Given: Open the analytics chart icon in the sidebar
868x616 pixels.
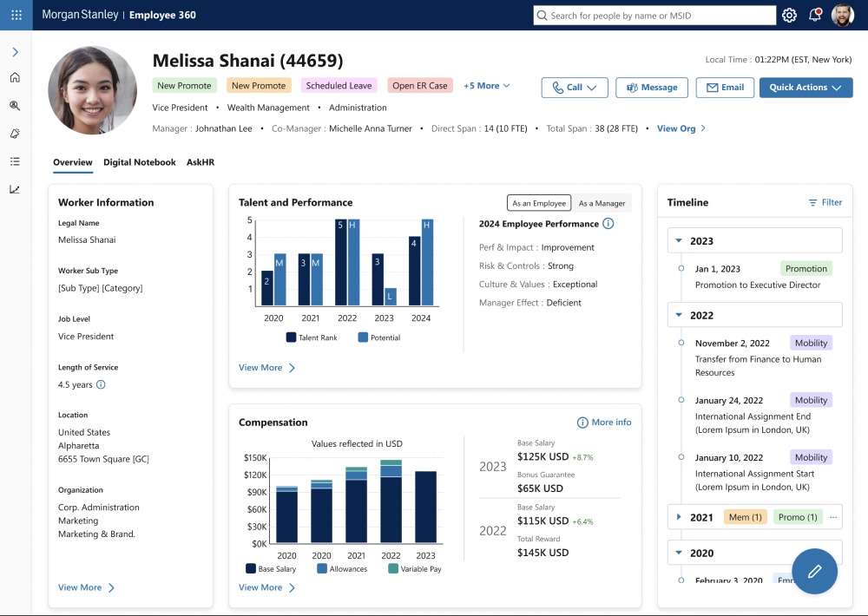Looking at the screenshot, I should pyautogui.click(x=15, y=188).
